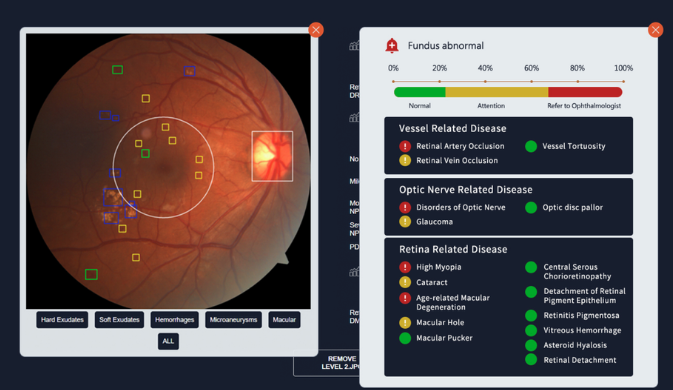
Task: Select the ALL lesions filter button
Action: [168, 341]
